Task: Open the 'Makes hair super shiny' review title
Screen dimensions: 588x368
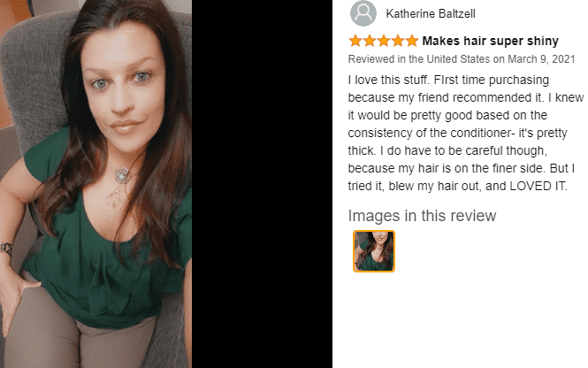Action: [x=490, y=41]
